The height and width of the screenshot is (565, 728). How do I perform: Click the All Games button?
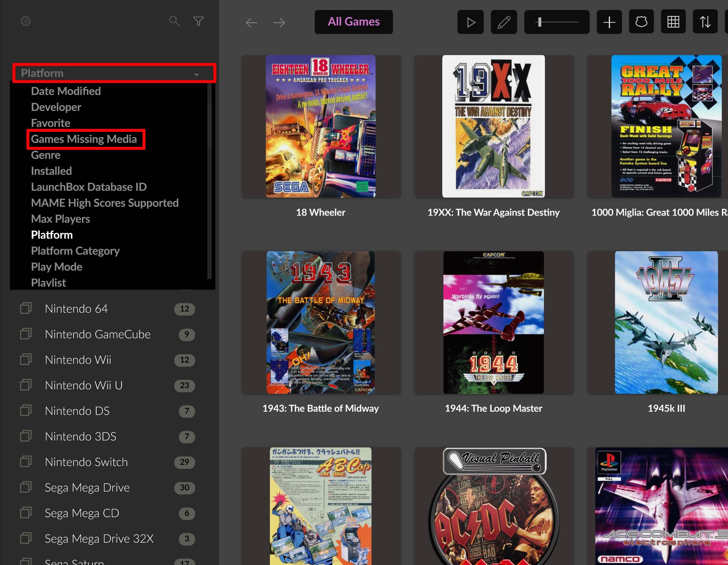coord(354,22)
